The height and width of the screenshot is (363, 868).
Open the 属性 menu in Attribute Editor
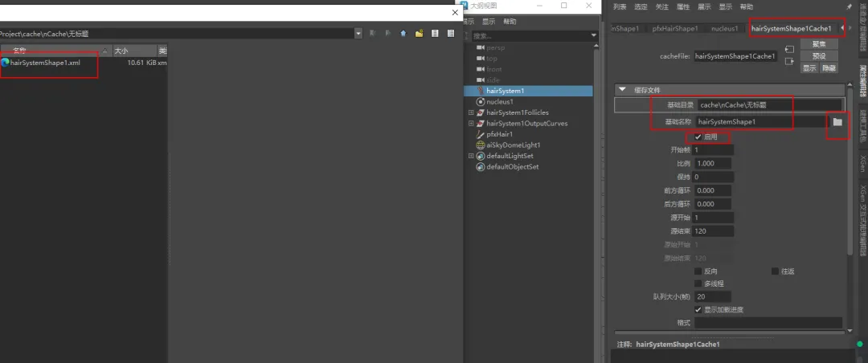[x=683, y=6]
